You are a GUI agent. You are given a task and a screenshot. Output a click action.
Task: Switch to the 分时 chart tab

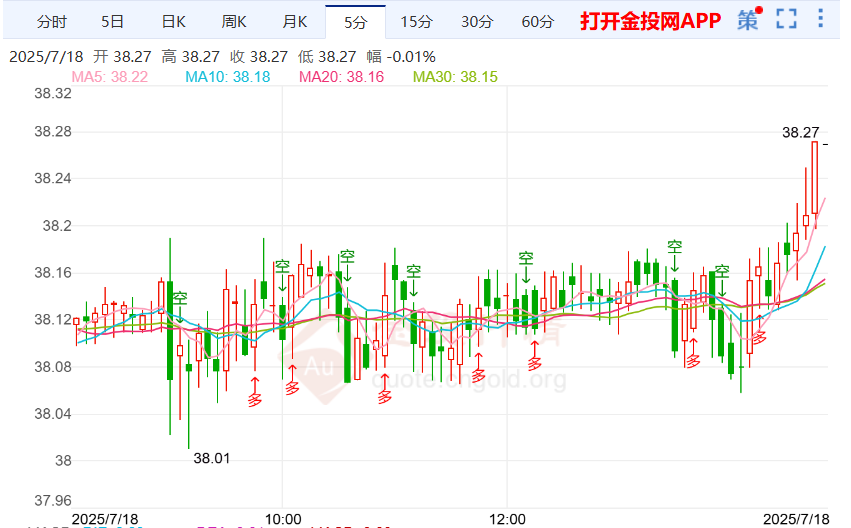(x=52, y=22)
